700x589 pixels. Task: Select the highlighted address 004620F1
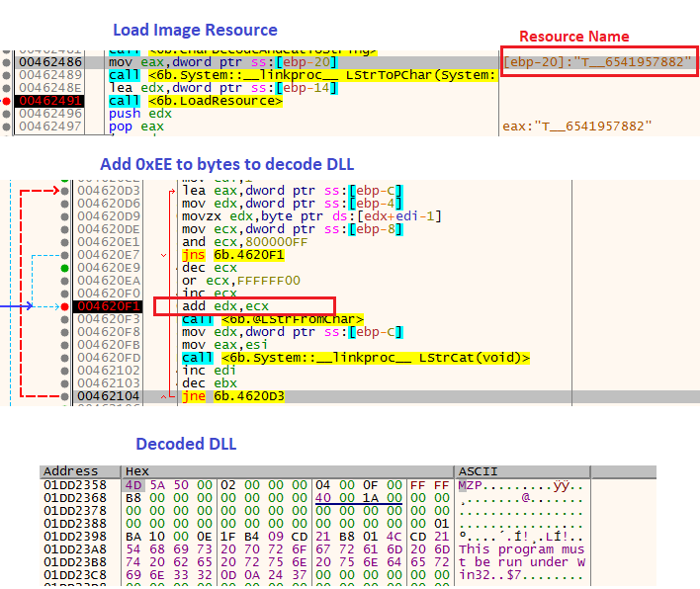(109, 306)
